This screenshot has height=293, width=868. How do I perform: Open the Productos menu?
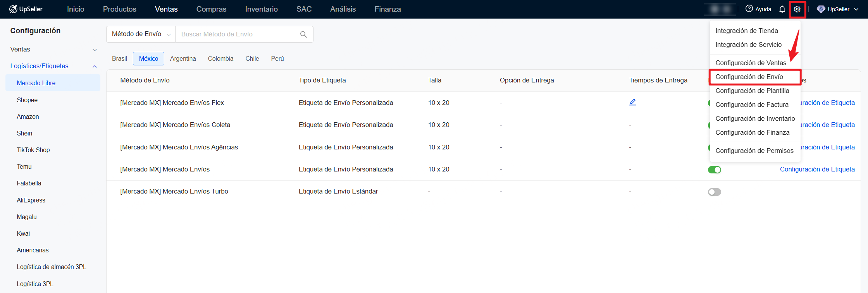[x=120, y=9]
